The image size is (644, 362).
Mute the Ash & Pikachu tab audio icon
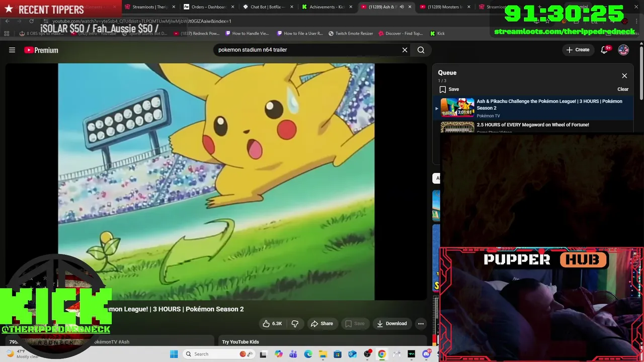401,7
